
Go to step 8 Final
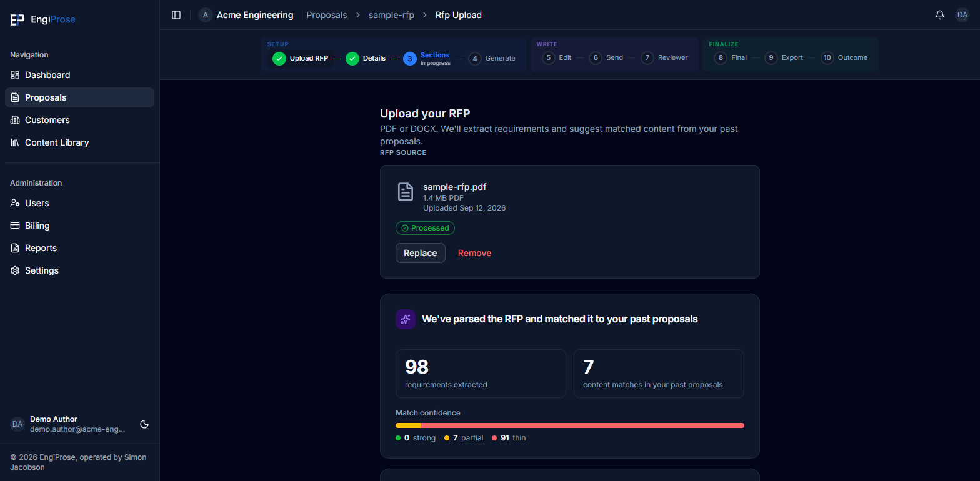point(731,58)
